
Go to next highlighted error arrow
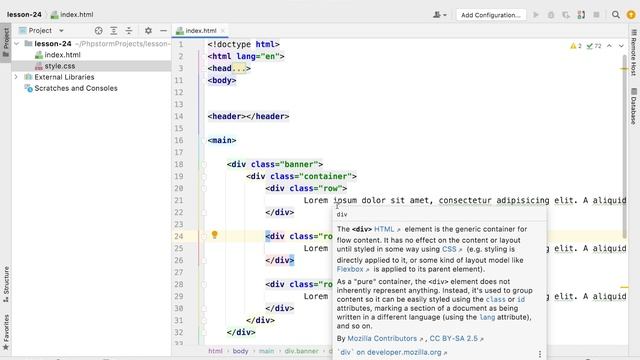621,46
